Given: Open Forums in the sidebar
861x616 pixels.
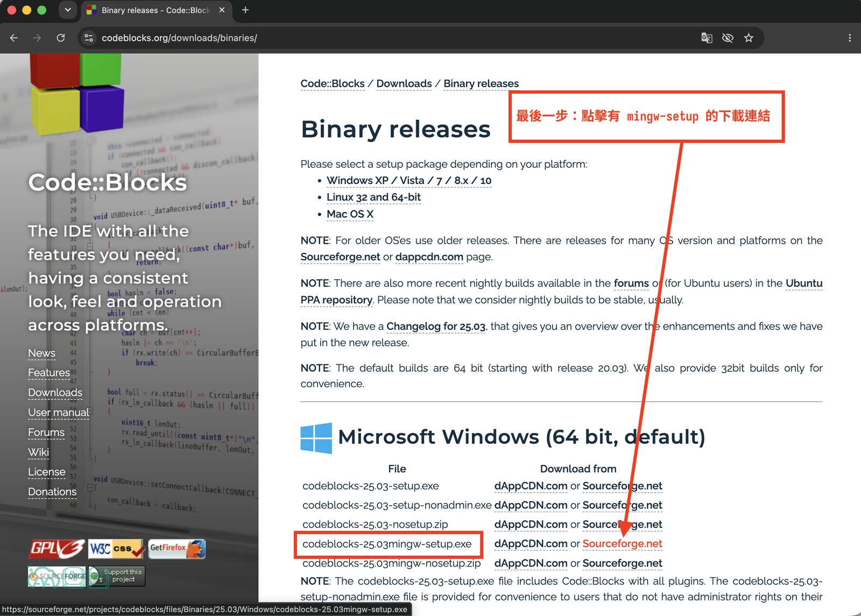Looking at the screenshot, I should click(46, 433).
